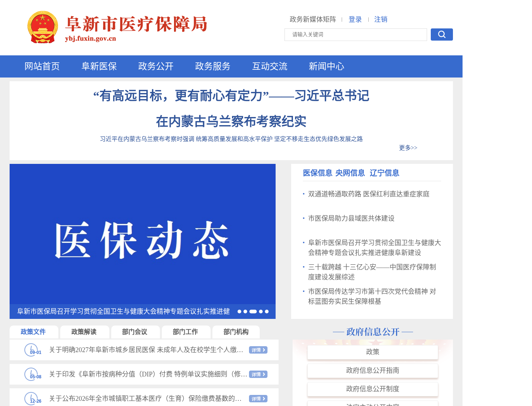Screen dimensions: 532x406
Task: Click the 注销 link
Action: pyautogui.click(x=381, y=19)
